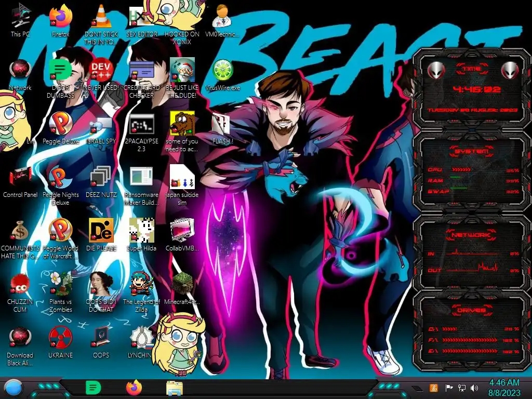The image size is (532, 399).
Task: Click the date text TUESDAY 08 AUGUST 2023
Action: coord(472,110)
